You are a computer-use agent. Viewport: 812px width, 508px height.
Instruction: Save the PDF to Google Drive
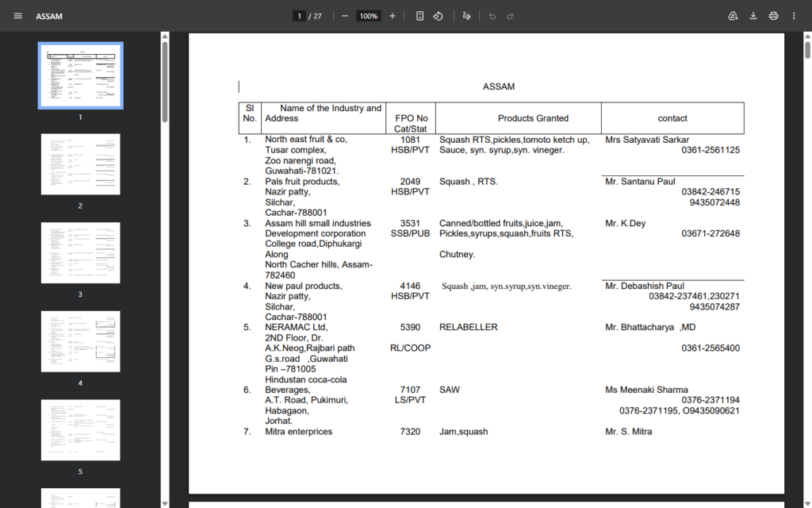click(x=733, y=16)
